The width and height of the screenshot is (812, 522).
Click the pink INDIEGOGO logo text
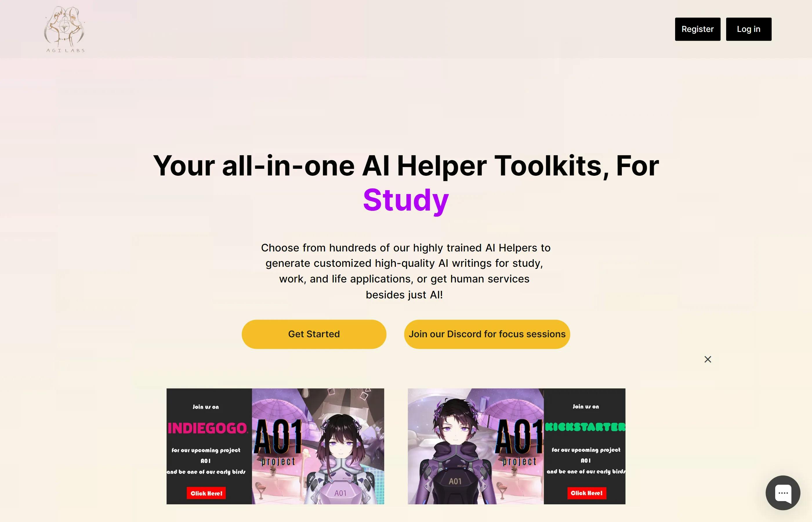[208, 428]
